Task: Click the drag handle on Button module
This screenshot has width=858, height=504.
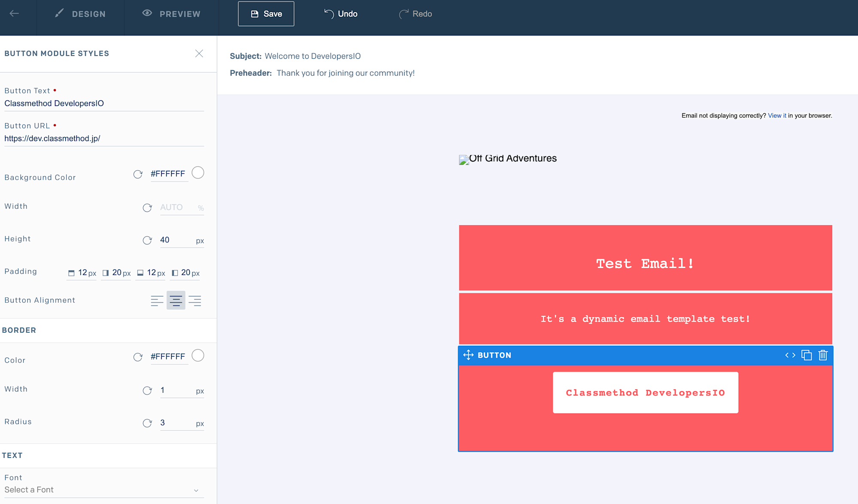Action: pos(468,355)
